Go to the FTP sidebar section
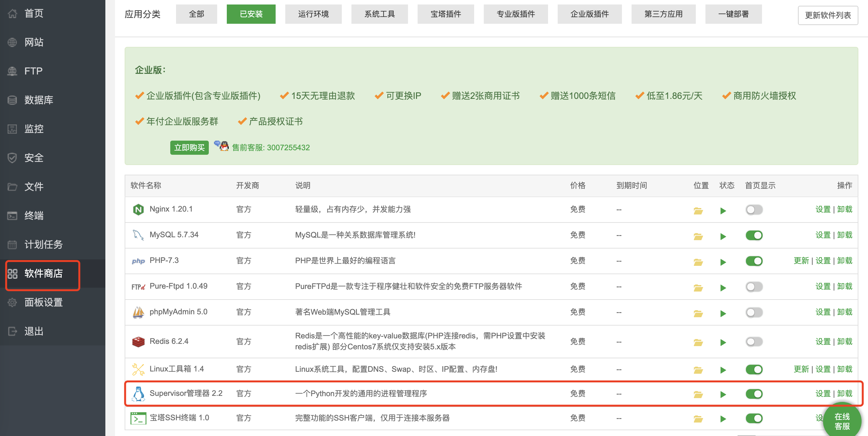 point(53,71)
